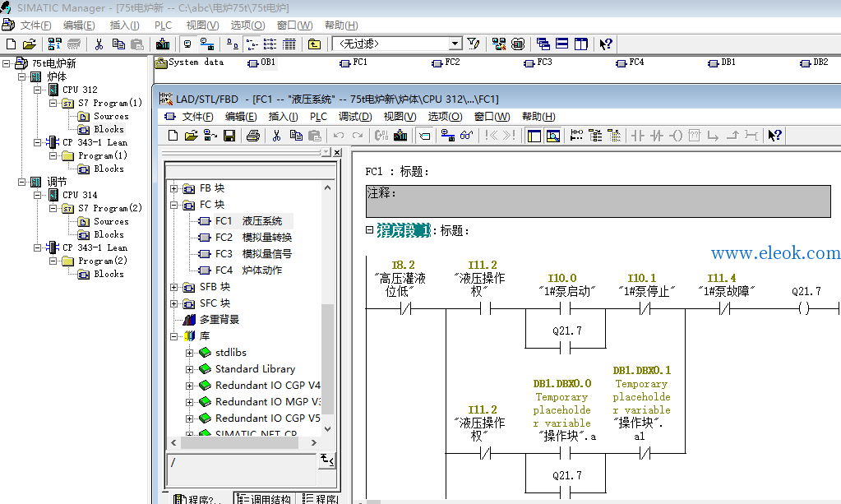The height and width of the screenshot is (504, 841).
Task: Click the context help arrow in LAD editor toolbar
Action: tap(774, 136)
